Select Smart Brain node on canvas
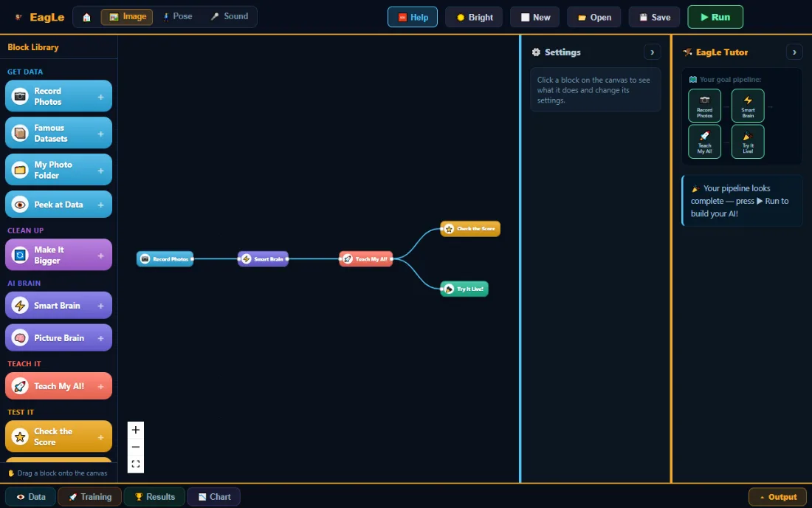 263,259
